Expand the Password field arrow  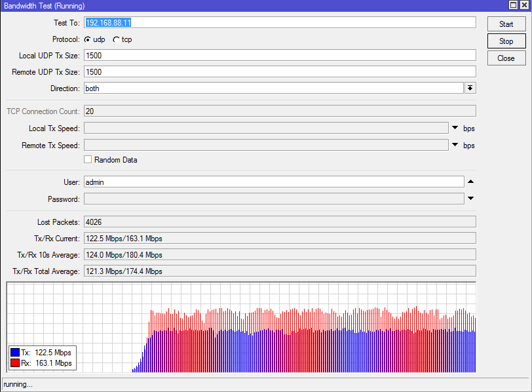tap(470, 198)
